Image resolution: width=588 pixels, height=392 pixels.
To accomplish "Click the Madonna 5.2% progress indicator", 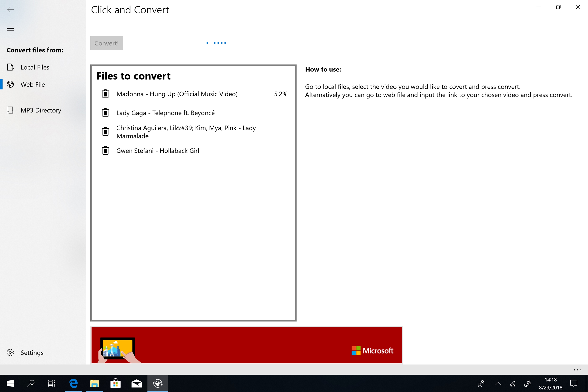I will pos(280,94).
